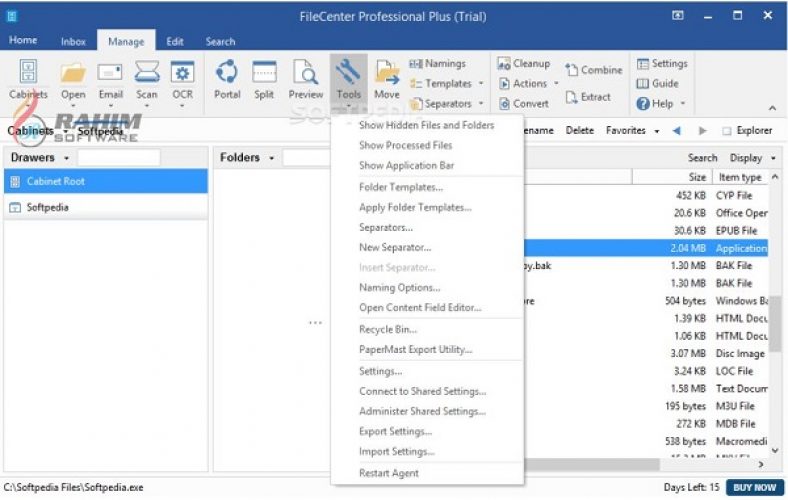This screenshot has height=500, width=788.
Task: Select the Extract tool
Action: coord(588,97)
